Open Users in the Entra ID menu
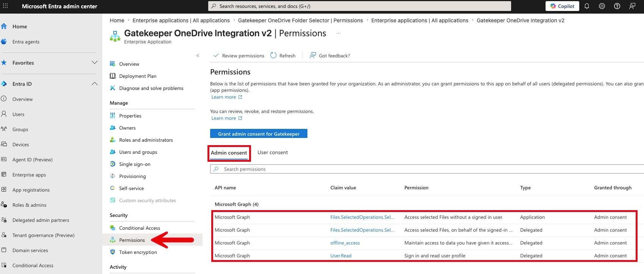This screenshot has width=644, height=274. click(18, 114)
